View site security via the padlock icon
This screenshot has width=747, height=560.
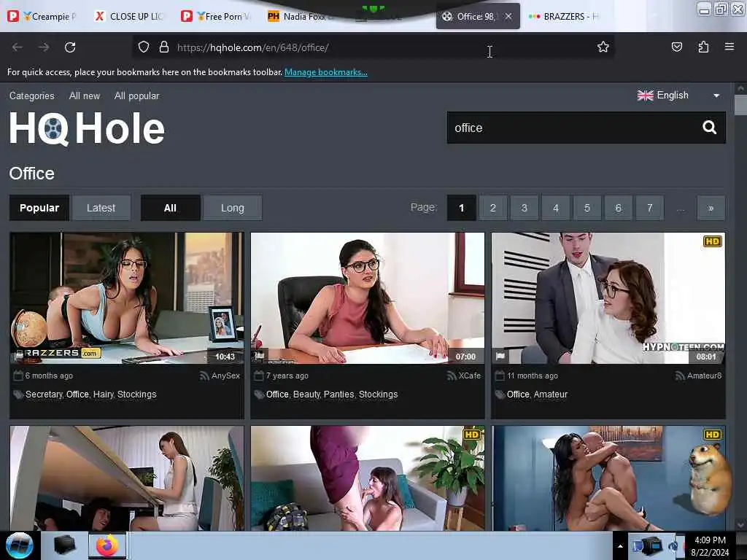point(164,47)
